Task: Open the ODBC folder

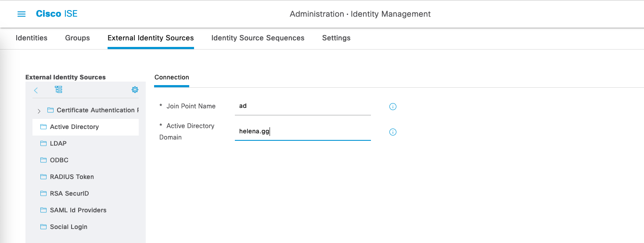Action: [x=59, y=160]
